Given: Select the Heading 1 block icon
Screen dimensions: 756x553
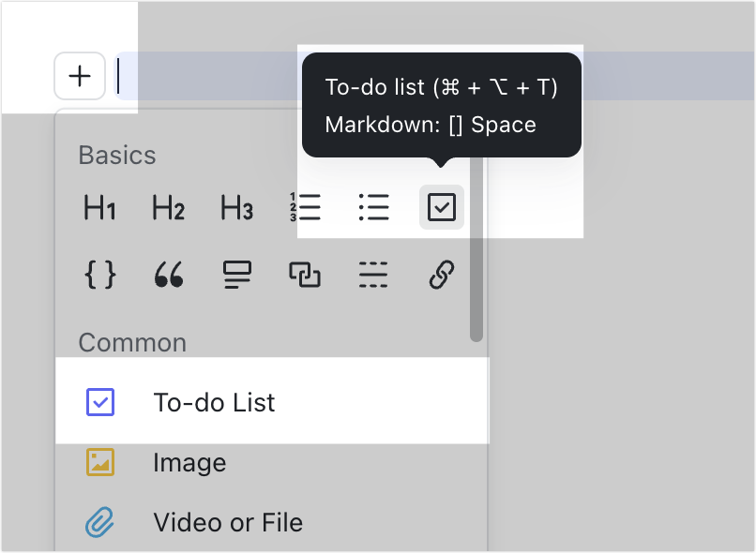Looking at the screenshot, I should click(99, 208).
